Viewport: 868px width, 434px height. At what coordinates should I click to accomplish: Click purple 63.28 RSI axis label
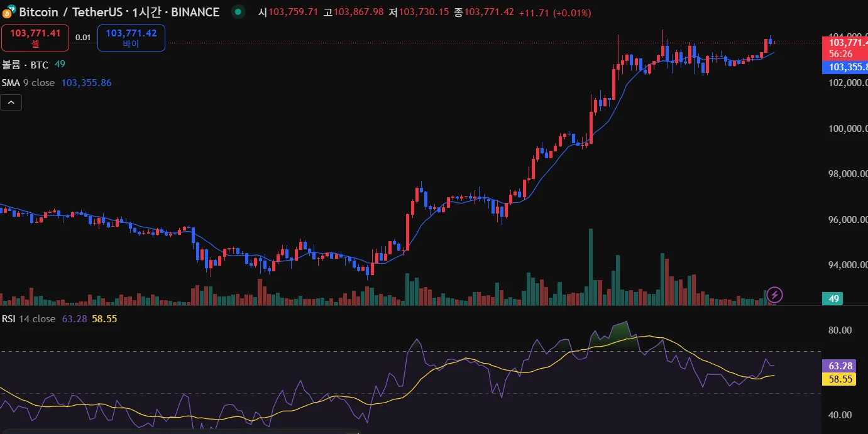[x=839, y=366]
